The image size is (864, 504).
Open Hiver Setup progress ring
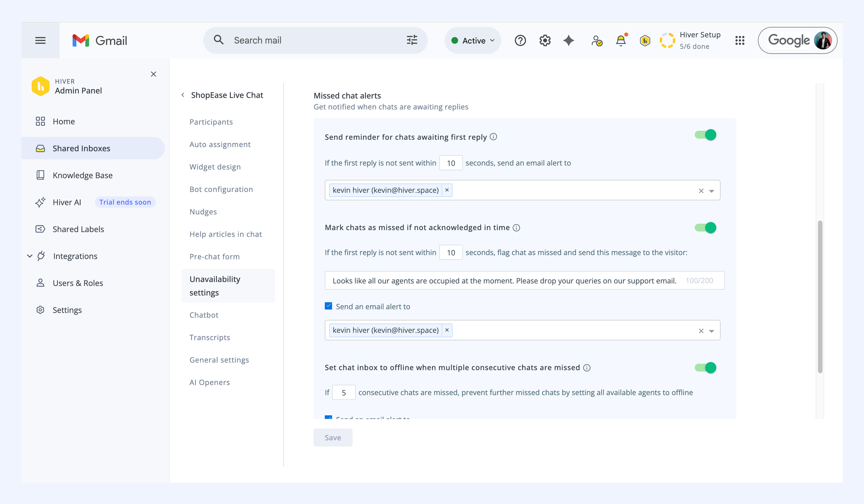pyautogui.click(x=667, y=40)
